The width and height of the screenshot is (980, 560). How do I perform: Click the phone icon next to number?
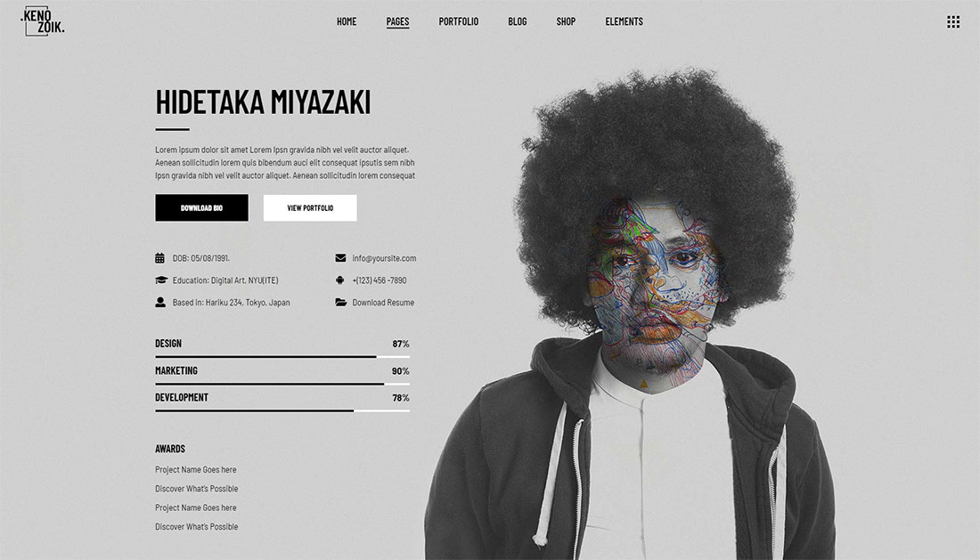340,280
